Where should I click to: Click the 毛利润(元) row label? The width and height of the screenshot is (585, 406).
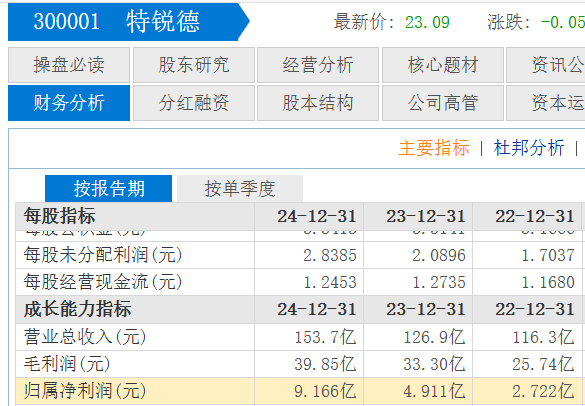(67, 364)
